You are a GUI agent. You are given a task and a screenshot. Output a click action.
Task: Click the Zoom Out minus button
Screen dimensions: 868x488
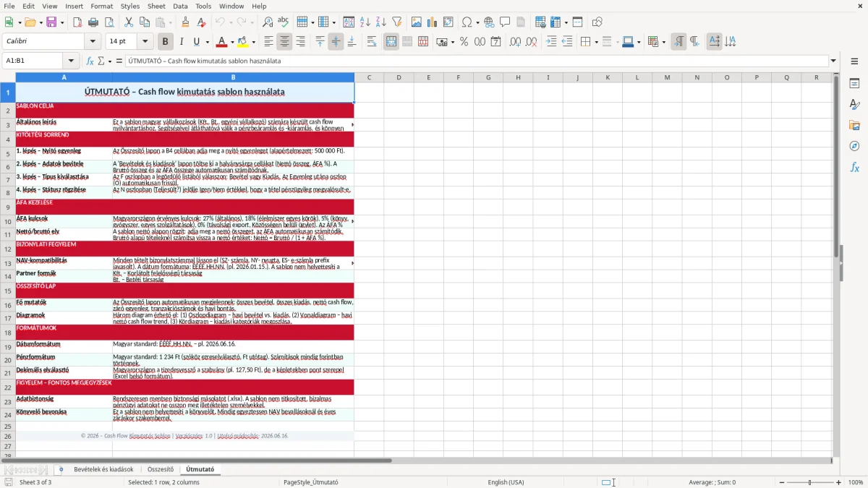click(783, 482)
